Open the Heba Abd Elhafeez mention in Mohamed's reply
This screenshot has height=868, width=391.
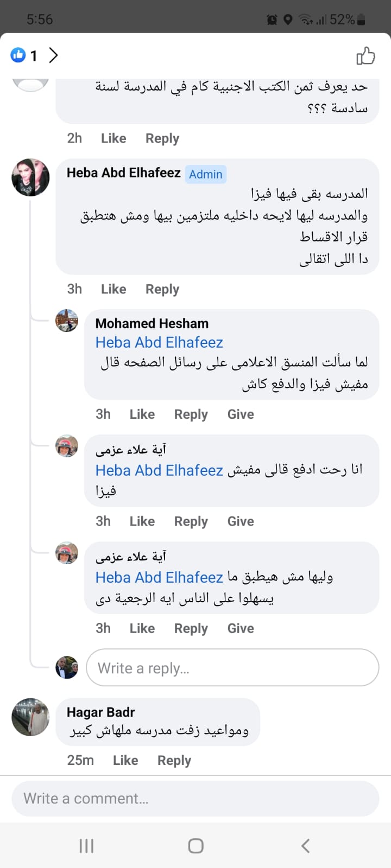click(x=159, y=342)
